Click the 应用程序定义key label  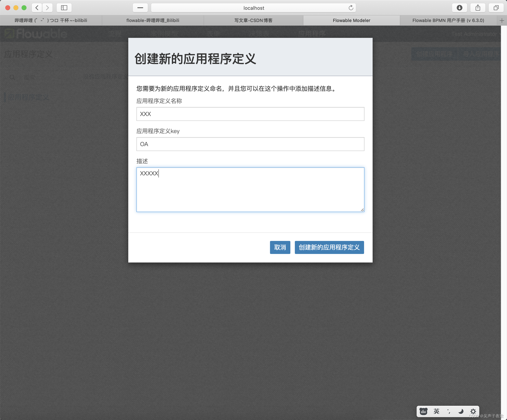158,131
